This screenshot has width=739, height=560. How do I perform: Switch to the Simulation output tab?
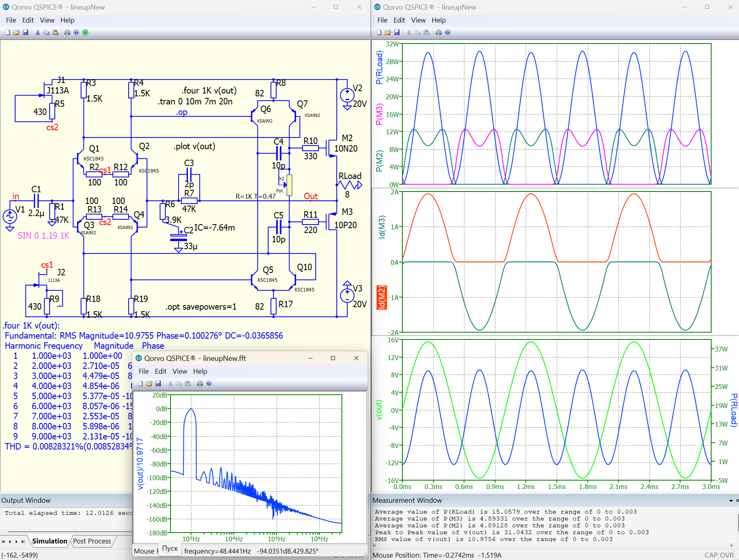[50, 541]
